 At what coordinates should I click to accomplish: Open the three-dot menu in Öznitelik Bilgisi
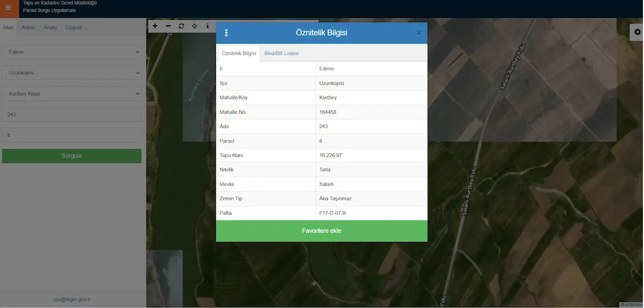click(226, 33)
